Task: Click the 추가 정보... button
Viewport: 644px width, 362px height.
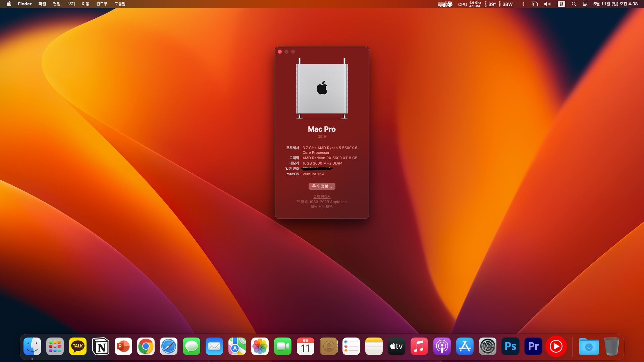Action: [322, 186]
